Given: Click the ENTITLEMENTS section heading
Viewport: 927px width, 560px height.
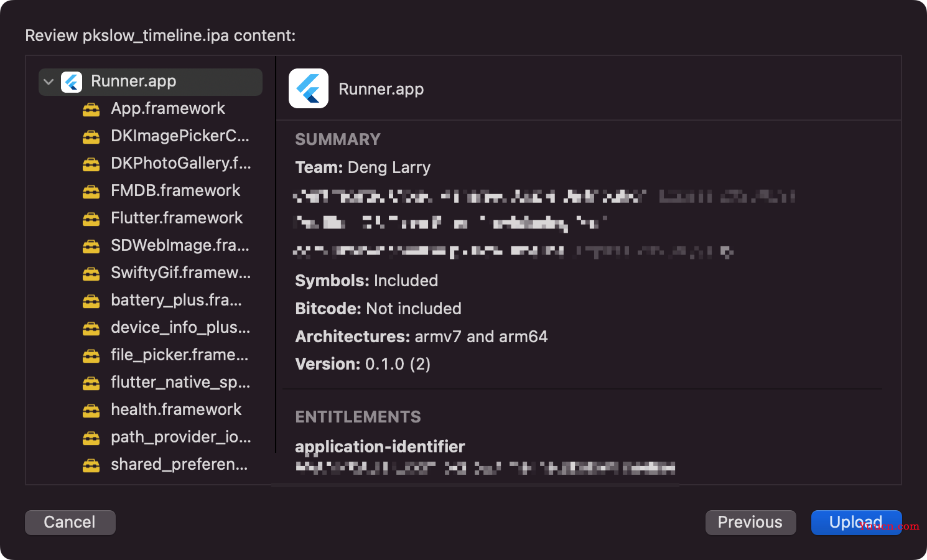Looking at the screenshot, I should [358, 417].
